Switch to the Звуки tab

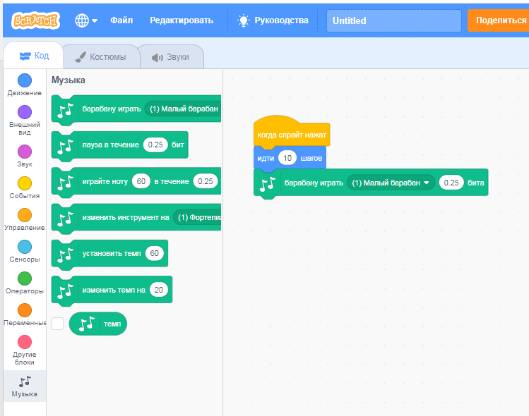pyautogui.click(x=171, y=57)
